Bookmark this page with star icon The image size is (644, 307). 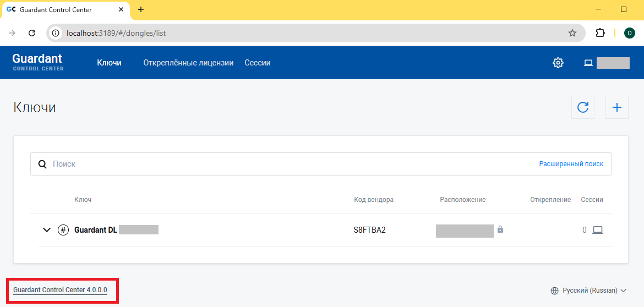pyautogui.click(x=572, y=33)
